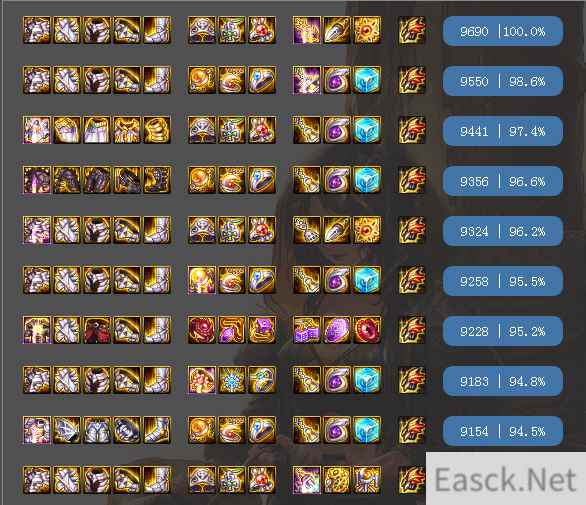
Task: Select the glowing yellow necklace icon in sixth row
Action: 202,280
